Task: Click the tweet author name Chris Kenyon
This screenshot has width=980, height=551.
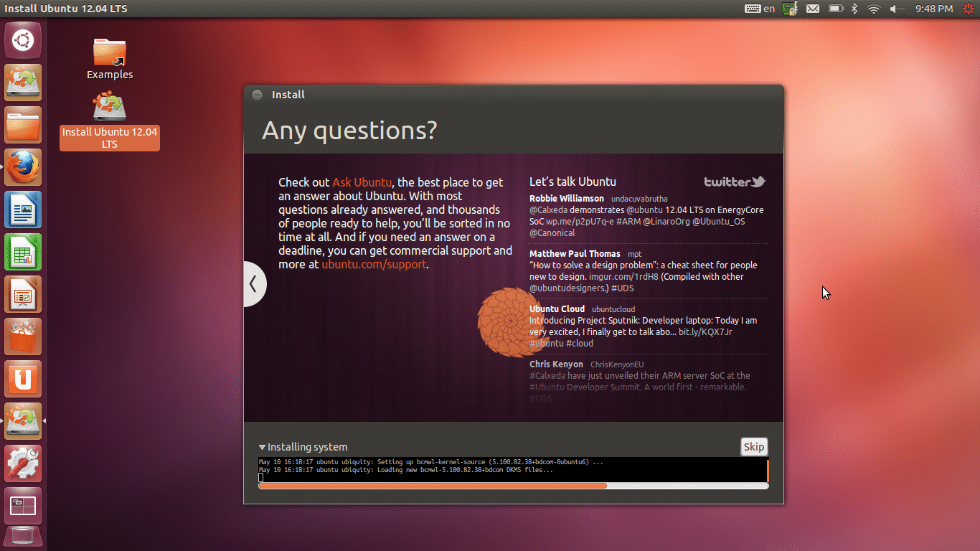Action: coord(557,364)
